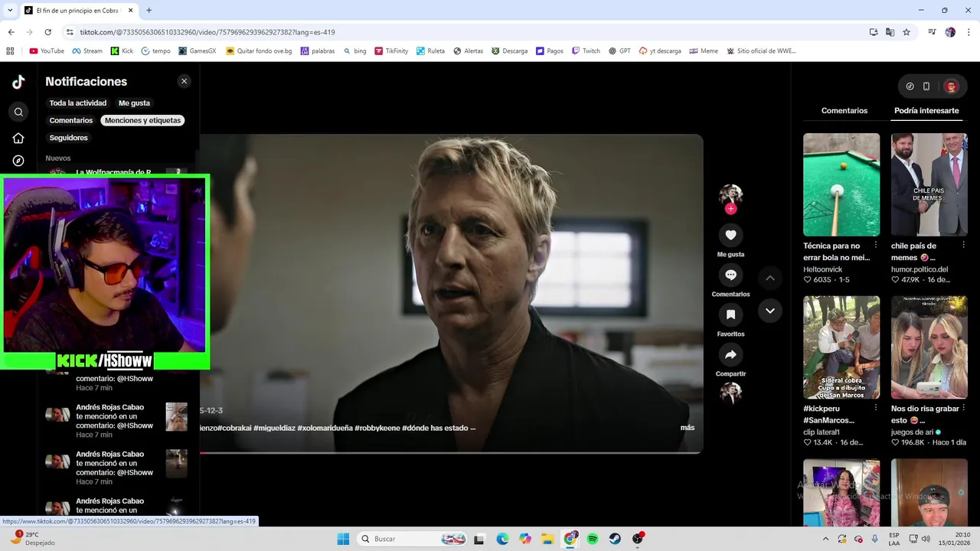Open options for 'chile país de memes' video
Screen dimensions: 980x551
tap(963, 246)
